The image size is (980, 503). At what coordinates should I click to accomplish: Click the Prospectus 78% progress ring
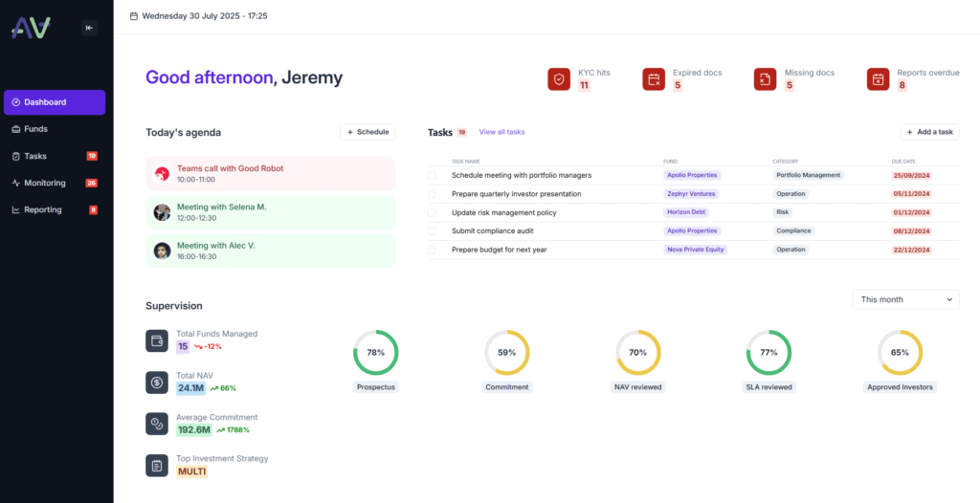[375, 352]
